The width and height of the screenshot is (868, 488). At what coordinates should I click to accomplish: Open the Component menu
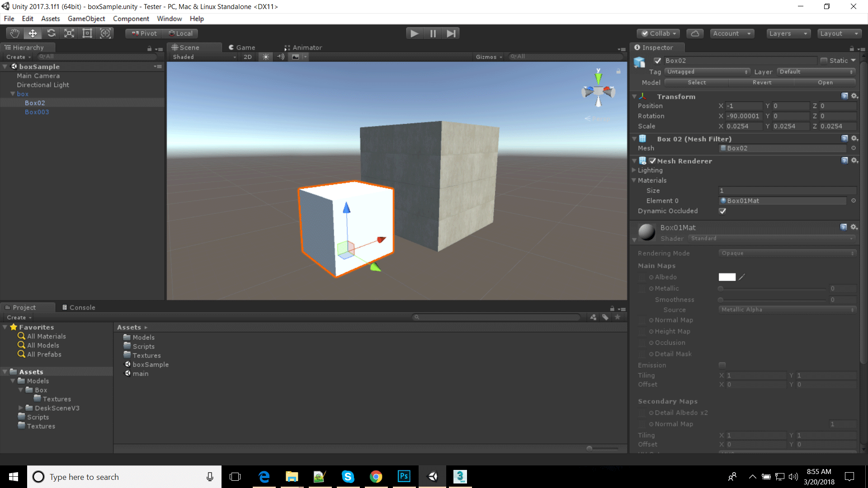[x=131, y=19]
